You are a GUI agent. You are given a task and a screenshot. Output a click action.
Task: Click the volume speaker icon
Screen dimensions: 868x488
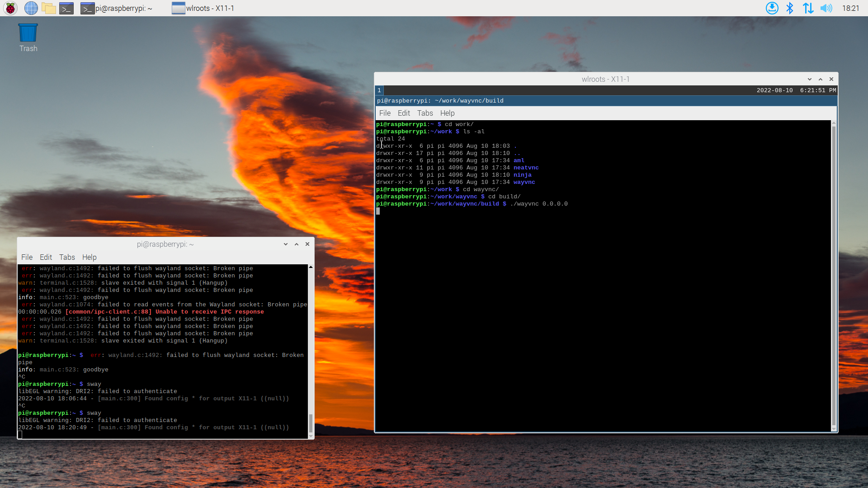[x=826, y=8]
